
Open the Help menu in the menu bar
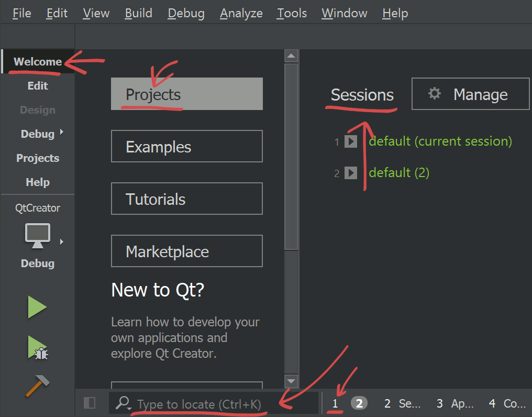[x=395, y=13]
